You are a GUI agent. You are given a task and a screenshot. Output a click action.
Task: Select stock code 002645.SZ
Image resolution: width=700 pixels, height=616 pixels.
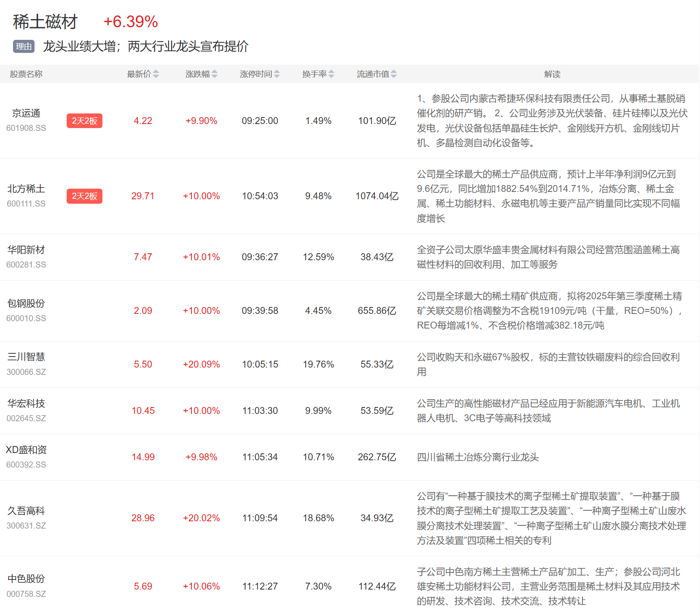26,418
